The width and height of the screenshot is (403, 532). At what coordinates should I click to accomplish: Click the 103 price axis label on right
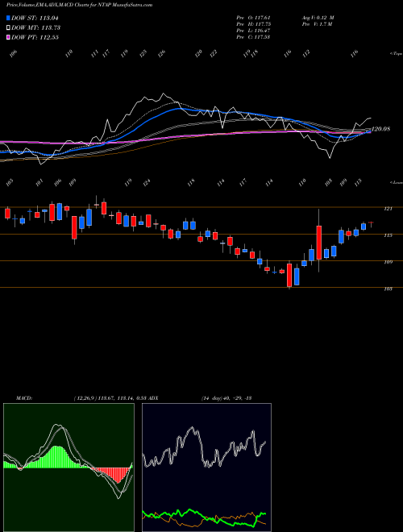click(x=388, y=289)
